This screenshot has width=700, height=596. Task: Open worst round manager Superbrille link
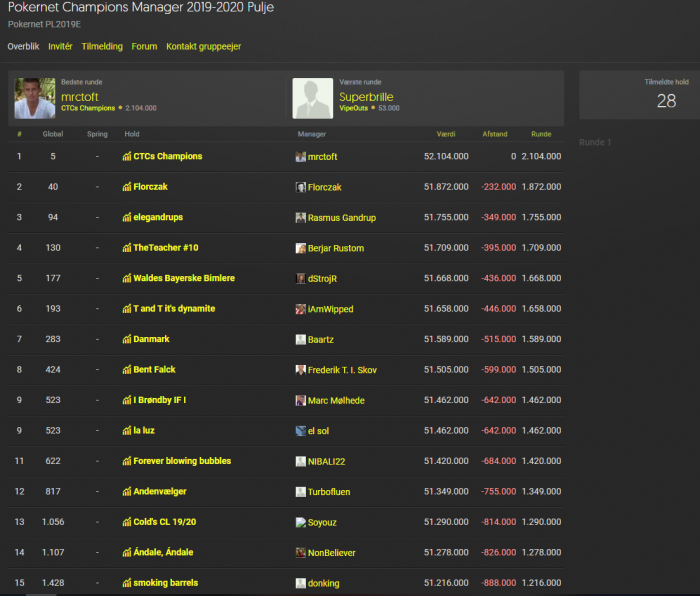(367, 97)
